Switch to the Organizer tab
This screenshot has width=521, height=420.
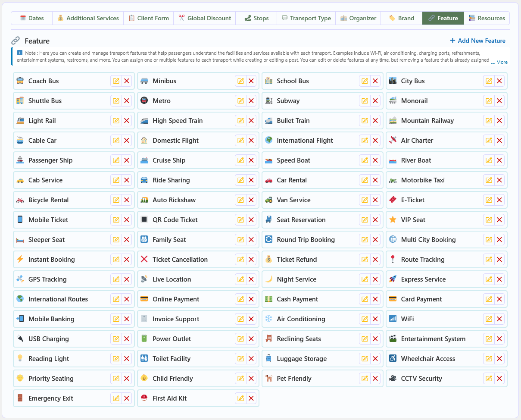358,18
